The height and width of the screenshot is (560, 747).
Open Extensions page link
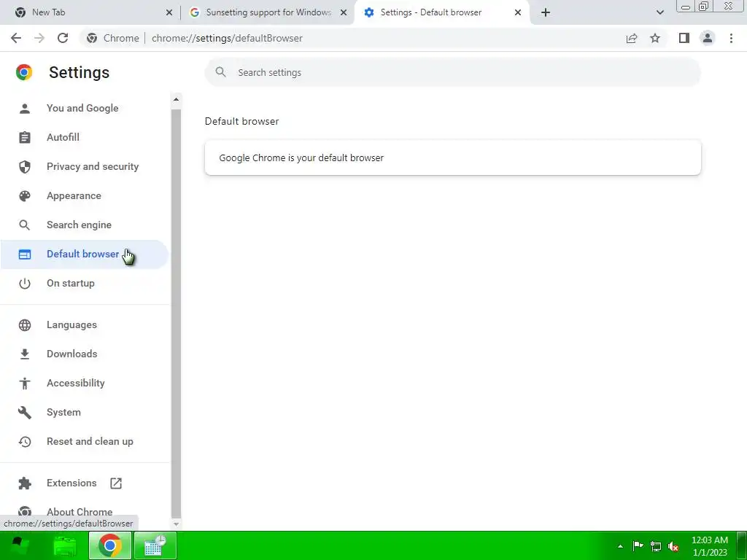click(x=85, y=483)
